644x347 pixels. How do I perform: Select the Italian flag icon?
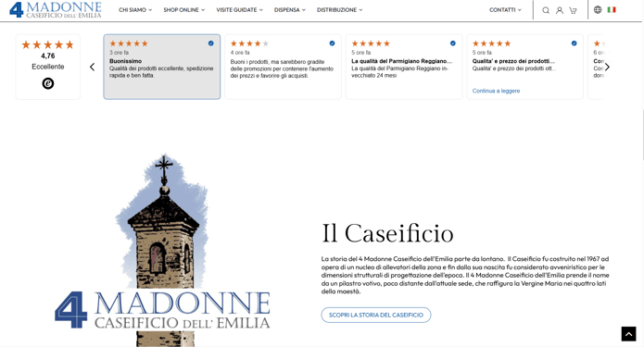(612, 9)
